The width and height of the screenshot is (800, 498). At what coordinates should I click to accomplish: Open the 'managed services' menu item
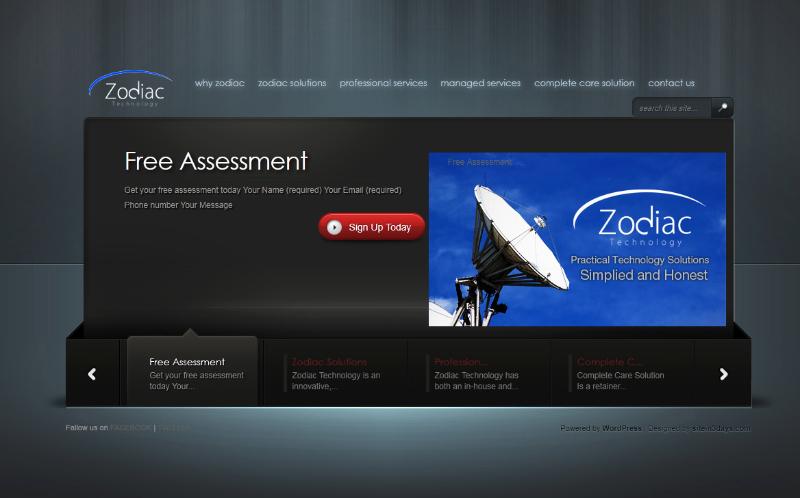[481, 83]
